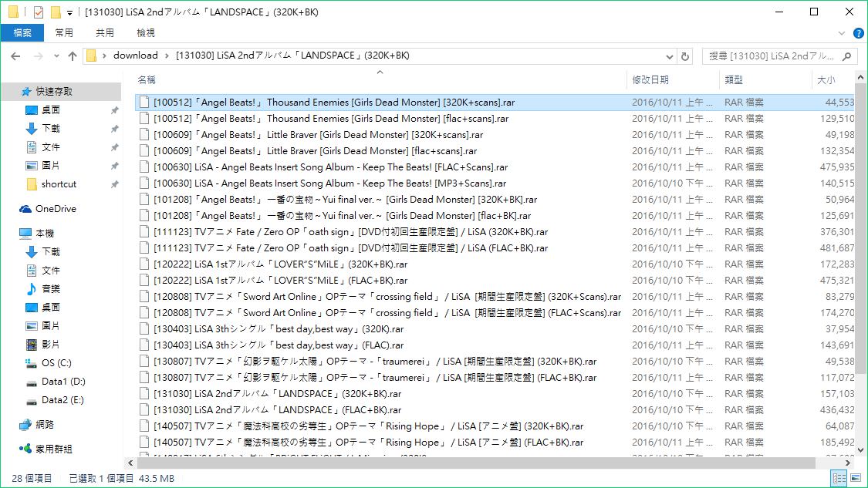Open the 檔案 file menu tab
Image resolution: width=868 pixels, height=488 pixels.
coord(22,33)
